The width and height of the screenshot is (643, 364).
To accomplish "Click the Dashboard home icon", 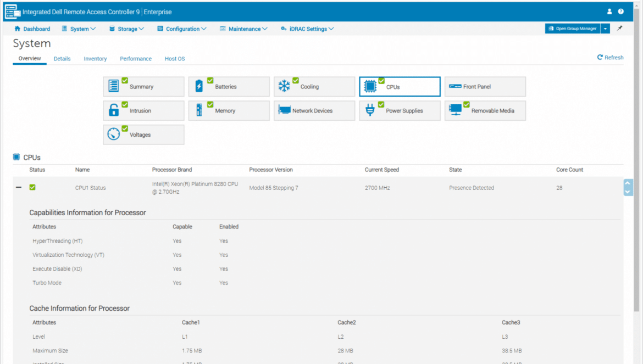I will pyautogui.click(x=17, y=29).
